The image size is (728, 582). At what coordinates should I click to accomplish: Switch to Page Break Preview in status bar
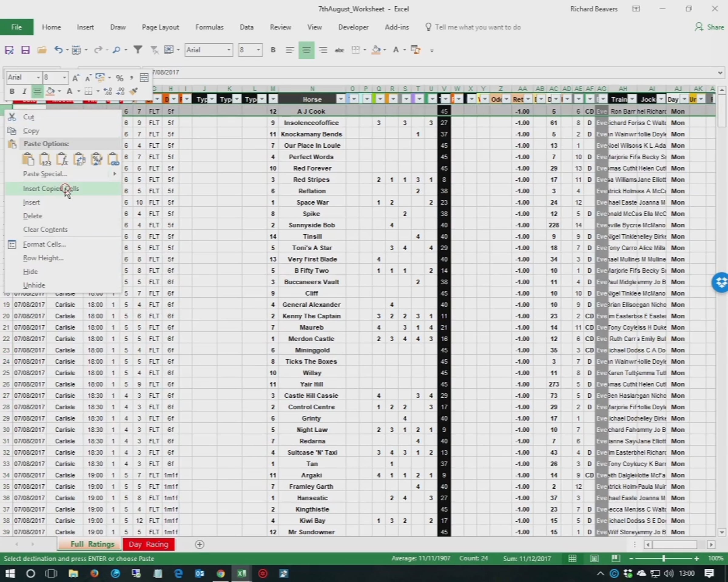click(x=615, y=559)
